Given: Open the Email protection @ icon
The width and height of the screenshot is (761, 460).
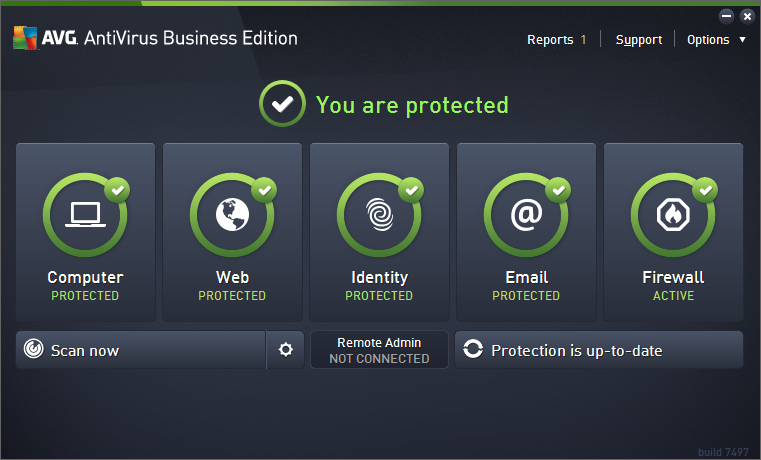Looking at the screenshot, I should (x=526, y=215).
